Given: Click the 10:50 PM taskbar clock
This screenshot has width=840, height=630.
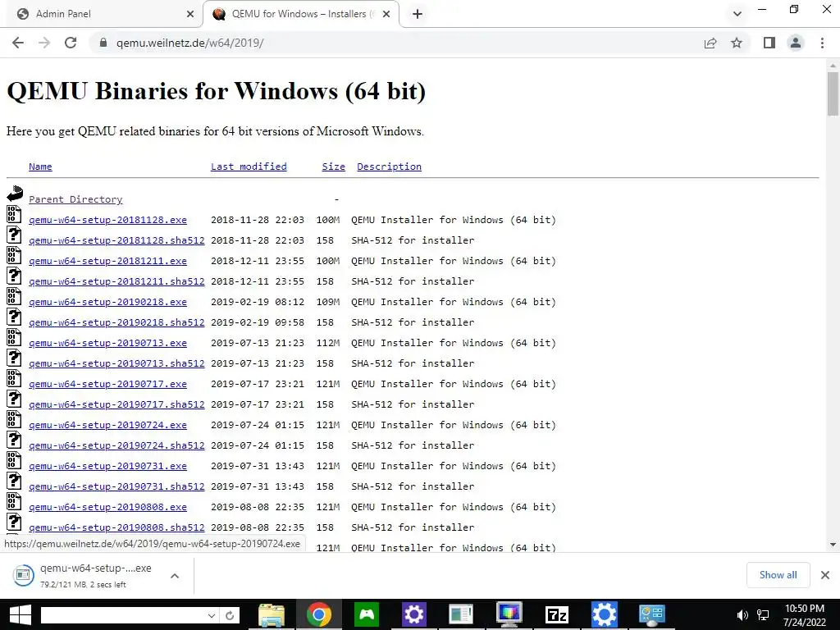Looking at the screenshot, I should click(x=804, y=615).
